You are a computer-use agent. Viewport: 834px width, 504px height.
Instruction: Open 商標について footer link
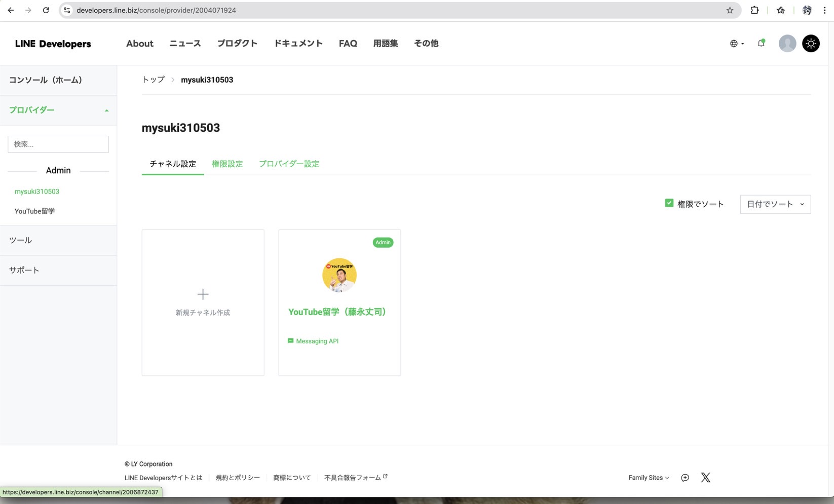pyautogui.click(x=292, y=478)
